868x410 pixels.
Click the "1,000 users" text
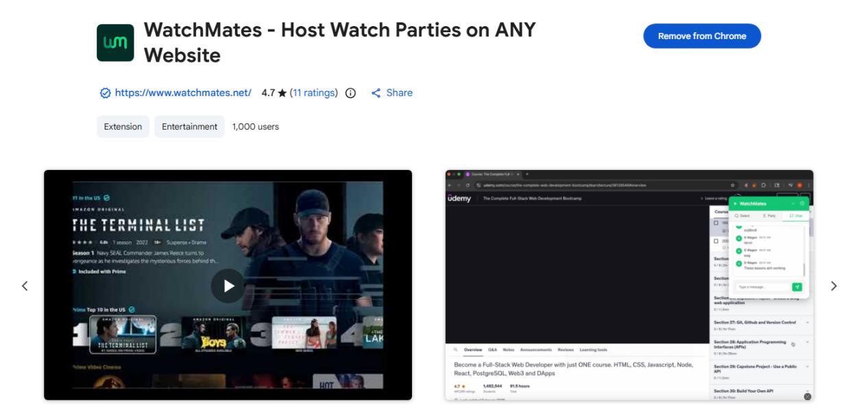coord(256,127)
